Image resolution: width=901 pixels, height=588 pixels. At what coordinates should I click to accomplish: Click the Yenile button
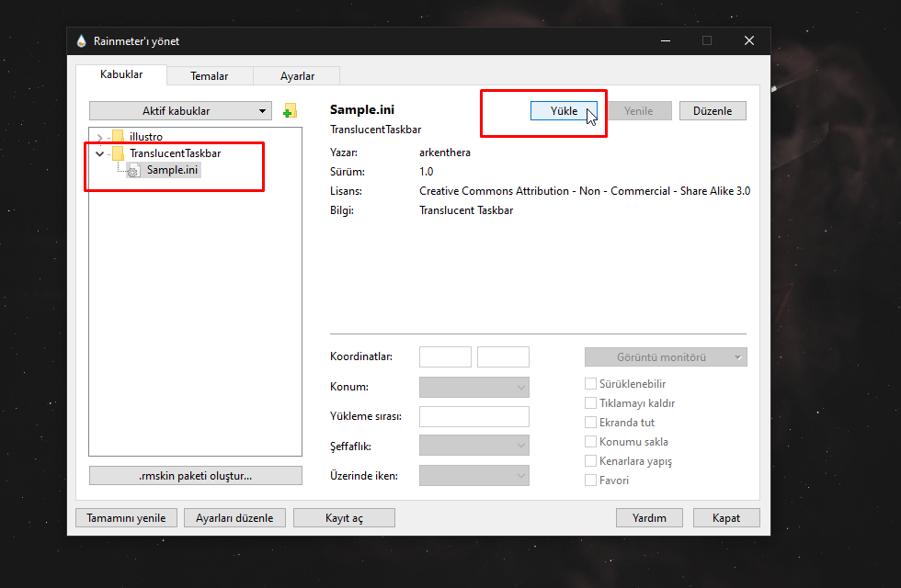click(638, 111)
